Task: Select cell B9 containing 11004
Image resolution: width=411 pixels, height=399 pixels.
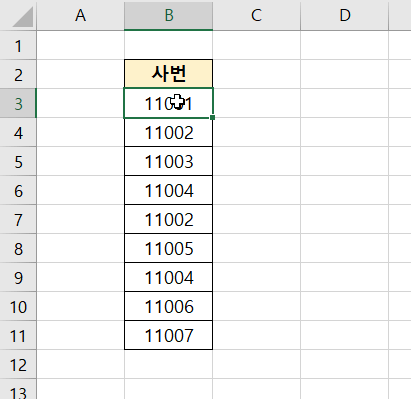Action: point(168,277)
